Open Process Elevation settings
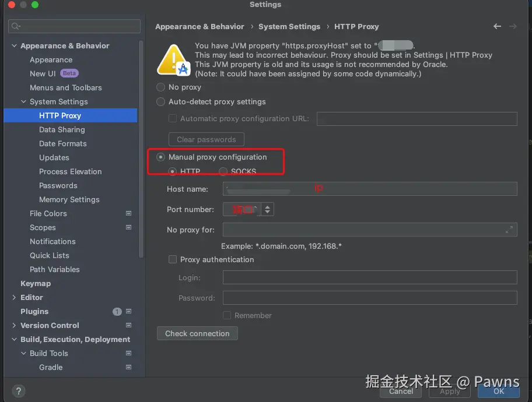 70,171
